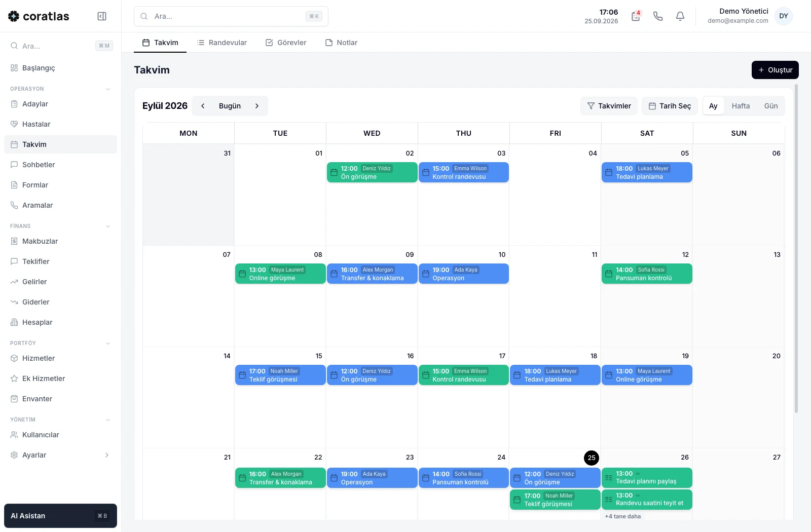
Task: Open the Tarih Seç date picker
Action: (670, 106)
